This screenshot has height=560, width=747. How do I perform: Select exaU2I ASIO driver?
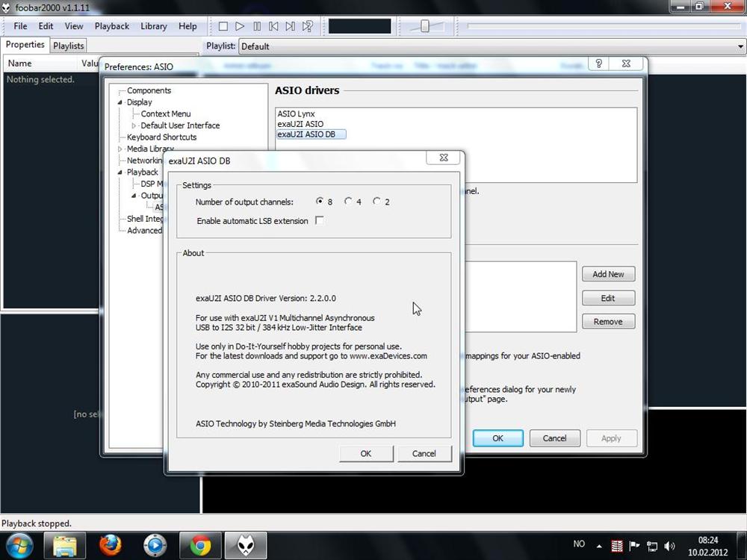tap(300, 124)
